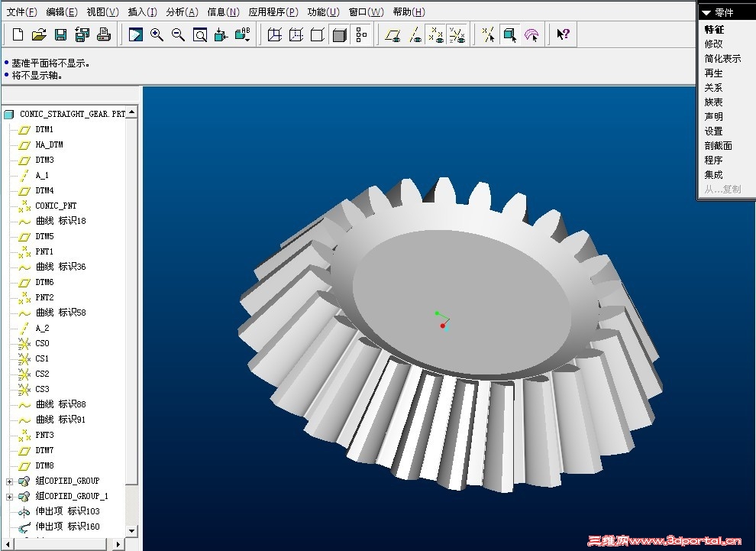Click the datum point selection filter icon
The image size is (756, 551).
(489, 34)
